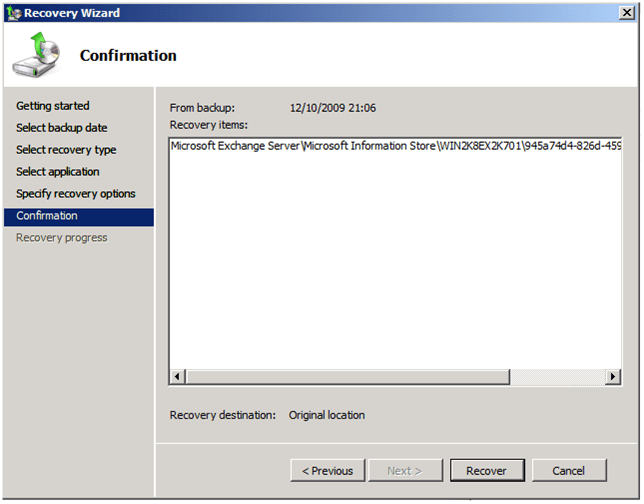Cancel the recovery wizard
Image resolution: width=644 pixels, height=504 pixels.
[x=568, y=471]
